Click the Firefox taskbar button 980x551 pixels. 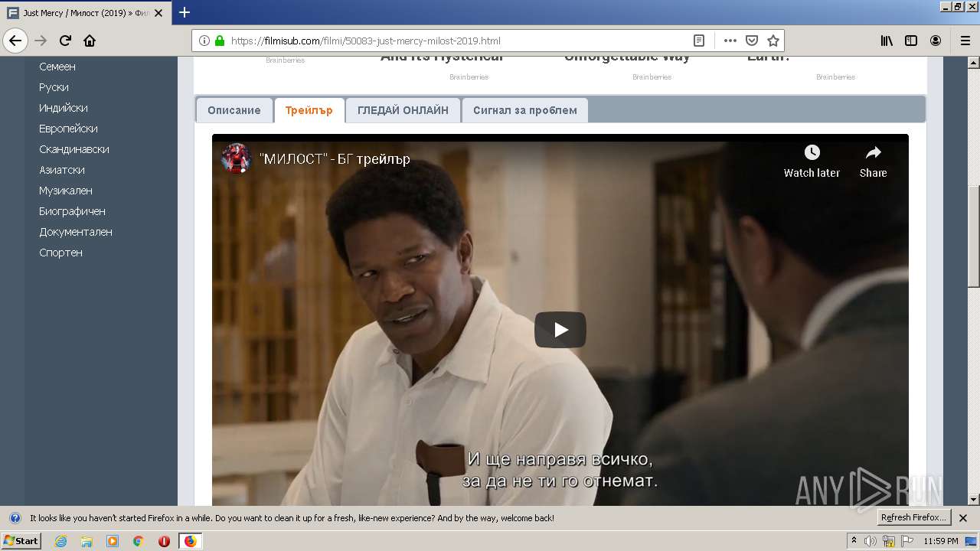(x=190, y=541)
